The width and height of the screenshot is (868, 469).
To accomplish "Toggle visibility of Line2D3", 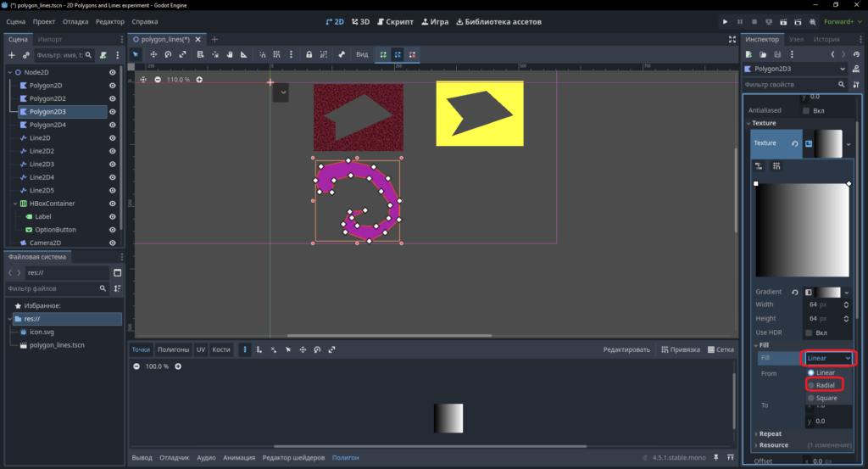I will point(113,164).
